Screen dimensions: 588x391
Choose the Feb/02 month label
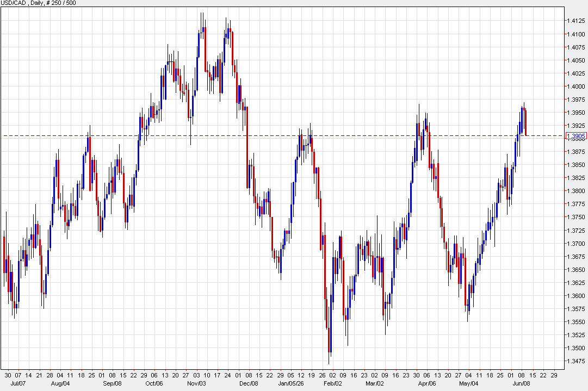[x=333, y=383]
